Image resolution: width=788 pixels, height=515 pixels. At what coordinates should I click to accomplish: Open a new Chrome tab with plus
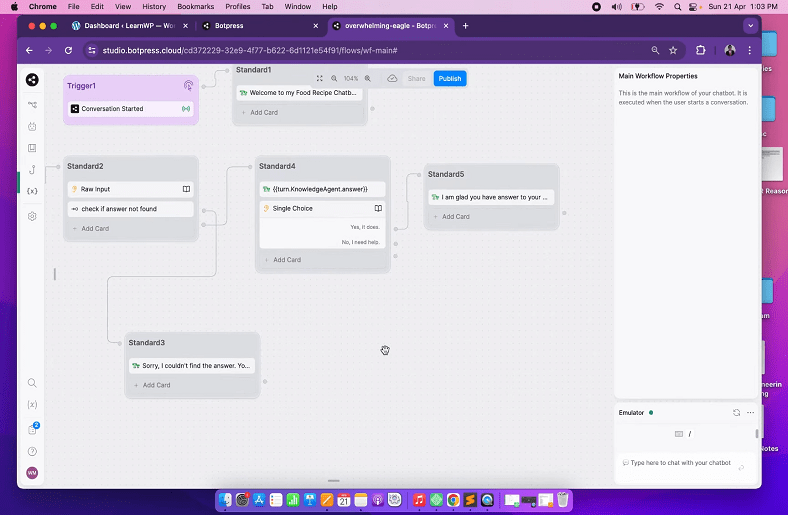tap(465, 26)
